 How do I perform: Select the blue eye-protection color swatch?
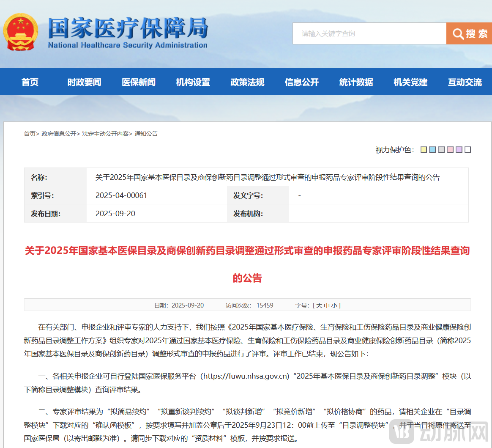433,150
